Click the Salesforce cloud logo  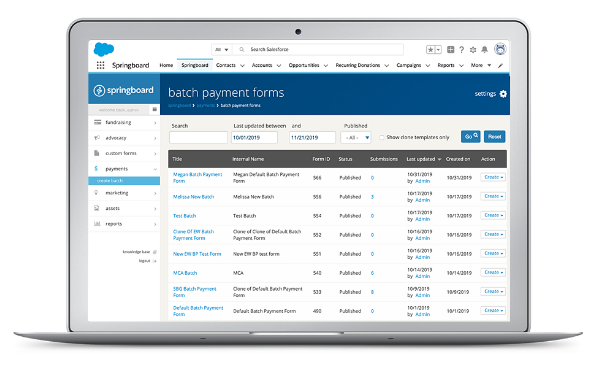click(104, 50)
